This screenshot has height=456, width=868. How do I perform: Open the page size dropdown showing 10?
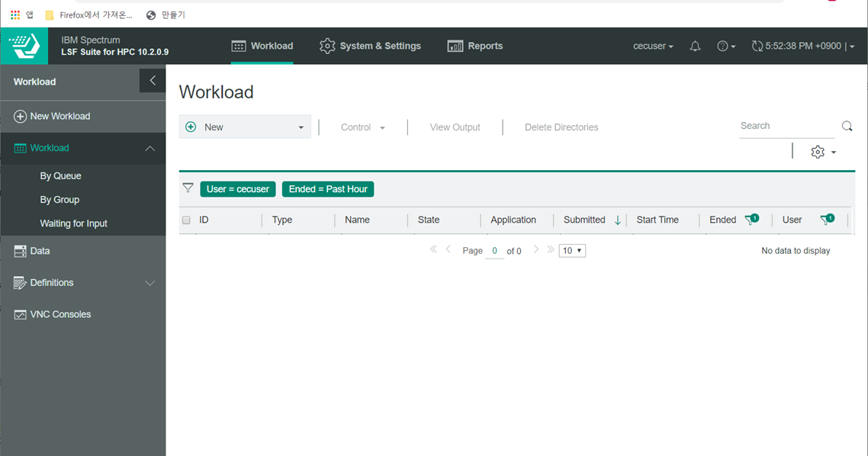(572, 250)
